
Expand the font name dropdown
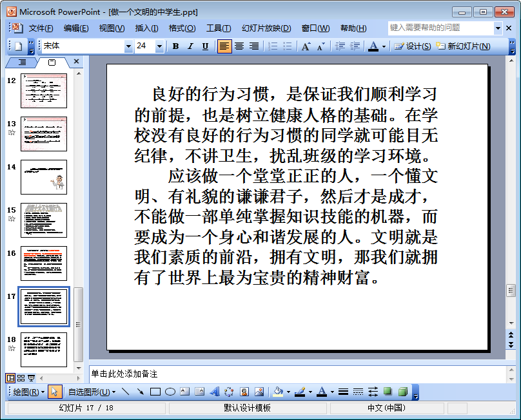[128, 46]
